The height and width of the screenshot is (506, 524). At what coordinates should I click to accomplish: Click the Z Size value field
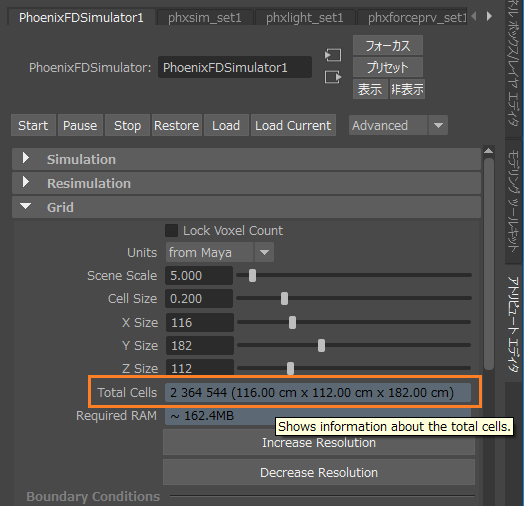tap(200, 368)
